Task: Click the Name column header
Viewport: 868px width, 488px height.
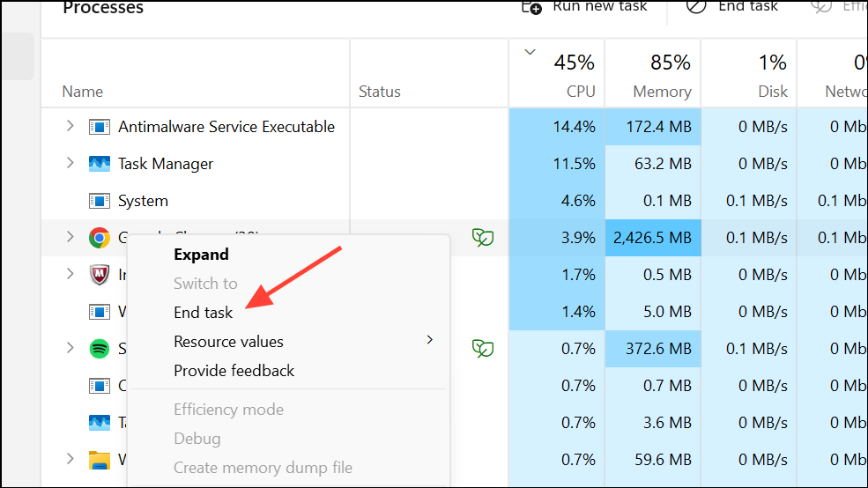Action: pos(83,92)
